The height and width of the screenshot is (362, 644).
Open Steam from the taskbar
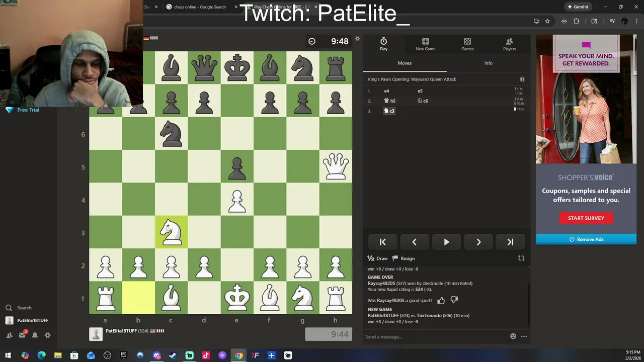point(173,355)
